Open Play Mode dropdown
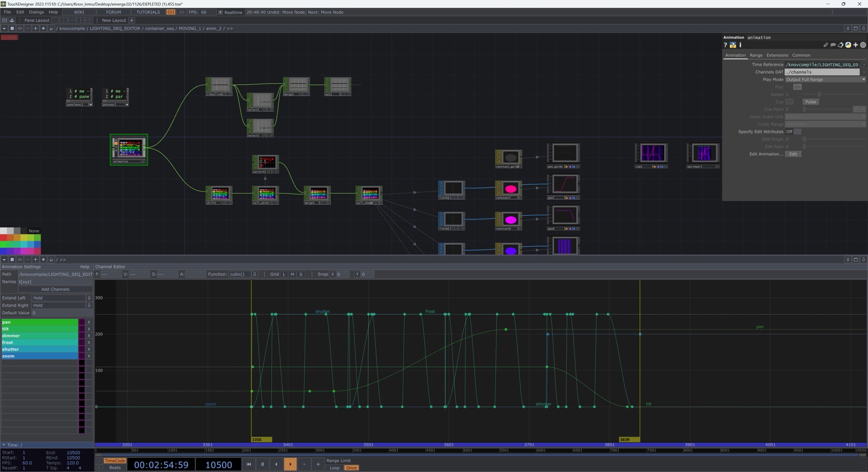Image resolution: width=868 pixels, height=472 pixels. (x=825, y=80)
